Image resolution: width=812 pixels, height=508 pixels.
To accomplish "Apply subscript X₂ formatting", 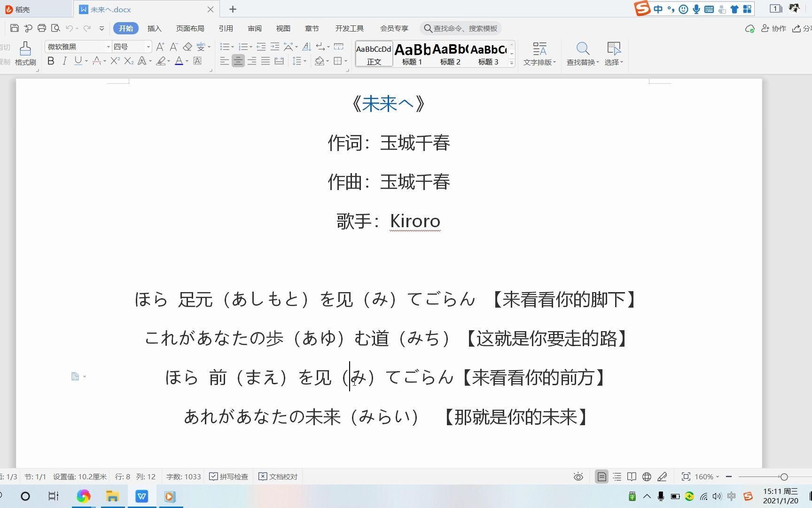I will tap(129, 61).
